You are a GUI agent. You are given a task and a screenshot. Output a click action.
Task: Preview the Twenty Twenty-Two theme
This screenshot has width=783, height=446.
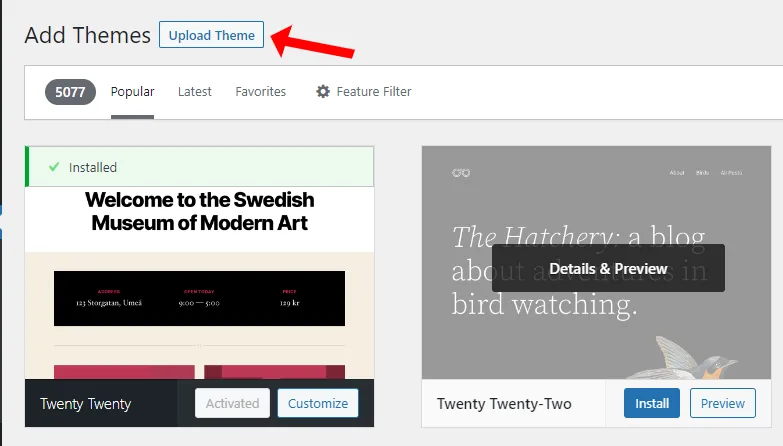pyautogui.click(x=723, y=403)
